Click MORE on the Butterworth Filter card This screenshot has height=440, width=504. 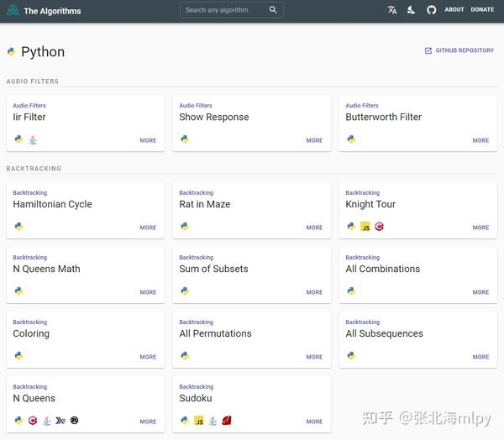pyautogui.click(x=480, y=140)
